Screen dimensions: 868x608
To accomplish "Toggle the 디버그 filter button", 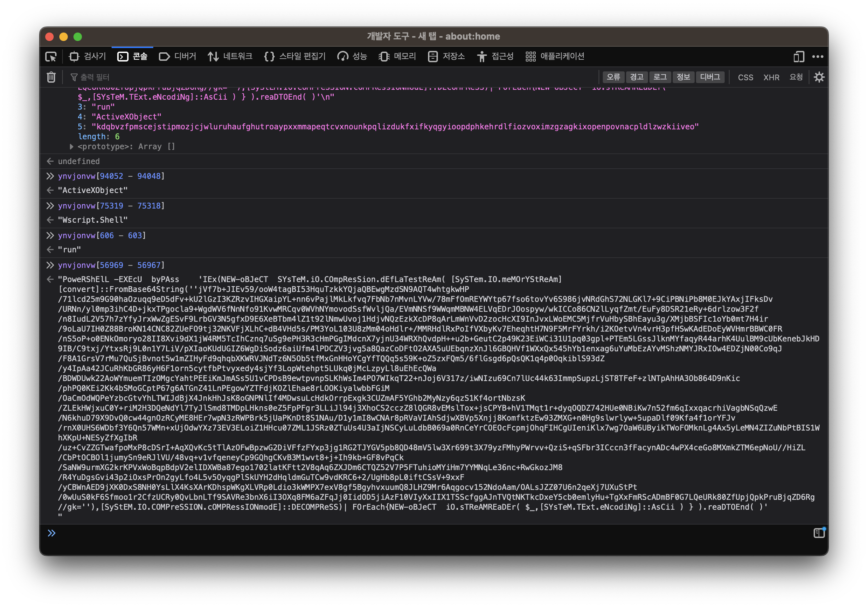I will point(710,77).
